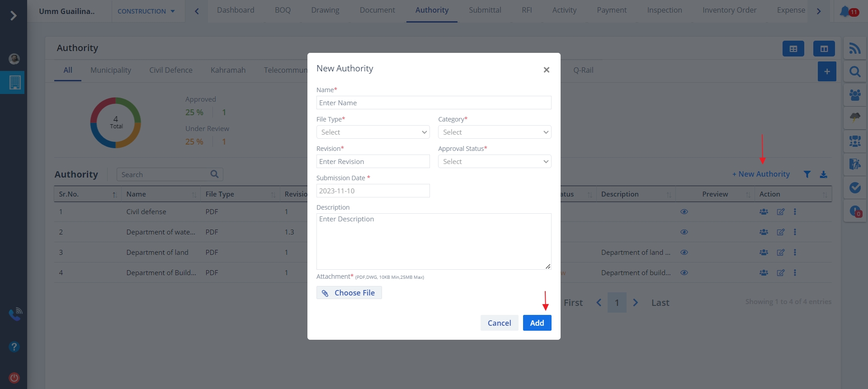Image resolution: width=868 pixels, height=389 pixels.
Task: Toggle preview eye for Department of water row
Action: (x=684, y=232)
